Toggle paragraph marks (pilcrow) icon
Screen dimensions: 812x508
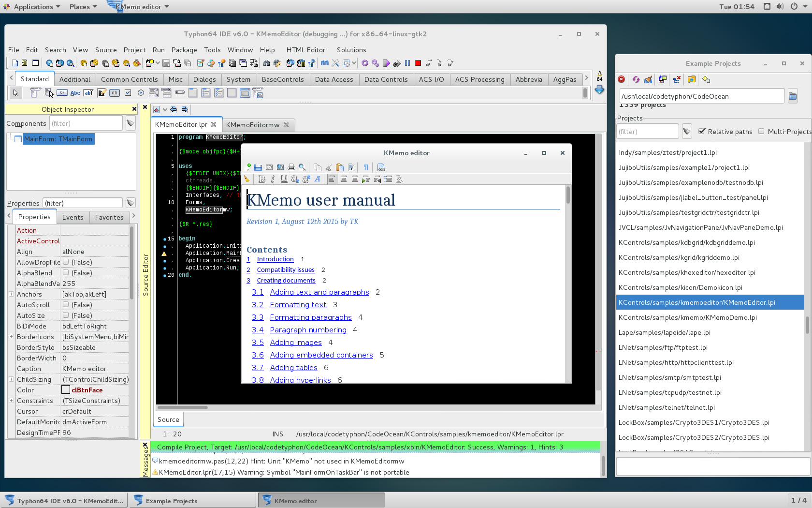[x=366, y=167]
